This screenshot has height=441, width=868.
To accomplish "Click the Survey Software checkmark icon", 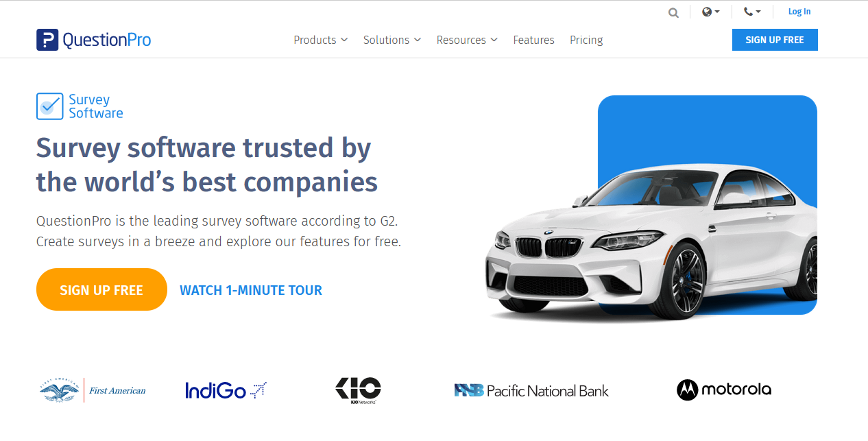I will tap(49, 106).
